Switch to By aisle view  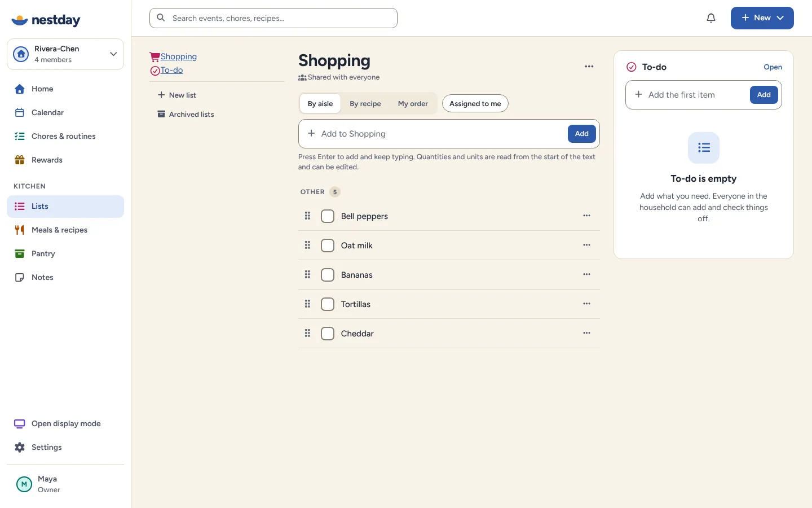click(320, 104)
